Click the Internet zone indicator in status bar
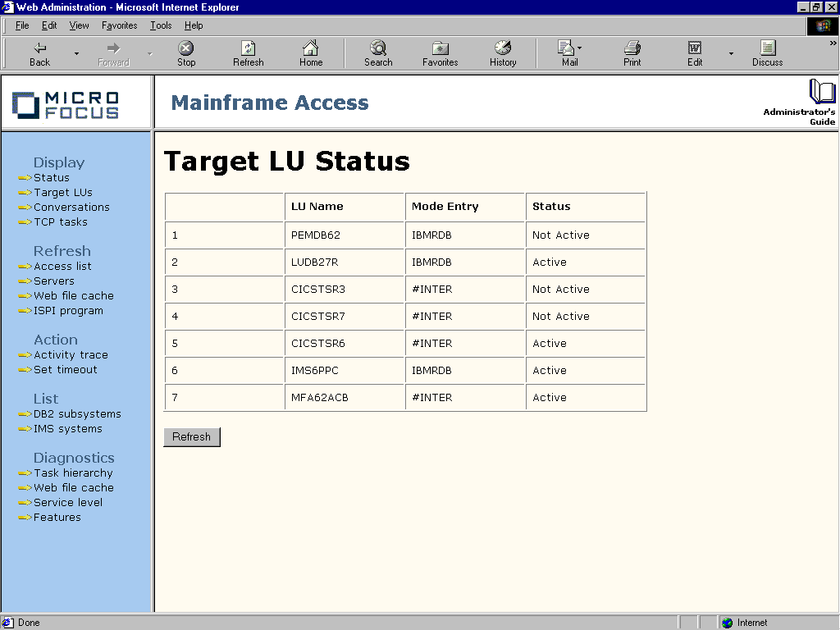 pos(745,622)
